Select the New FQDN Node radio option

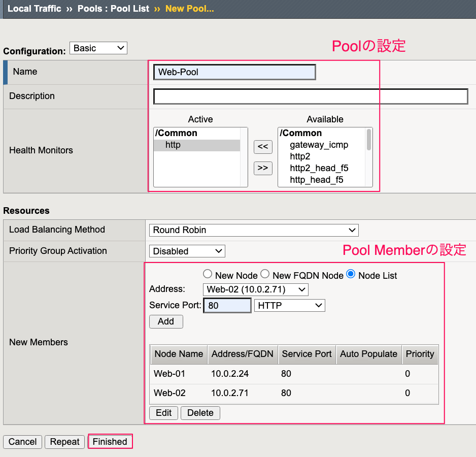pos(265,274)
